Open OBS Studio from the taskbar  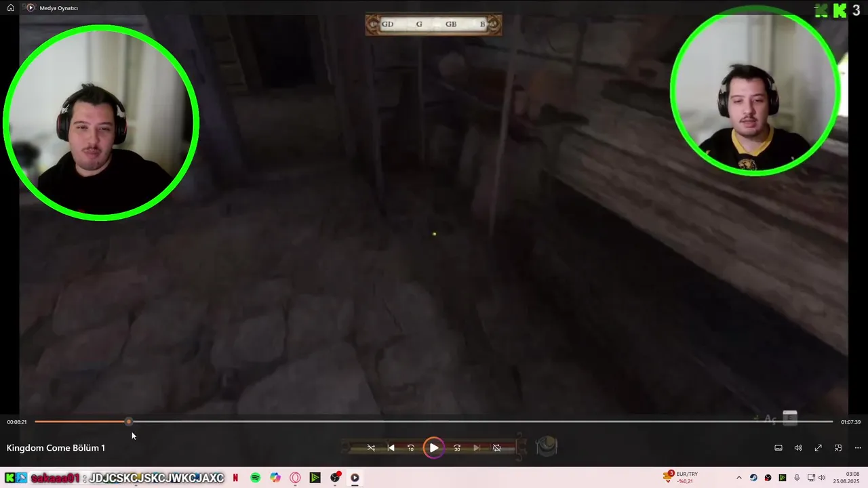pos(335,478)
